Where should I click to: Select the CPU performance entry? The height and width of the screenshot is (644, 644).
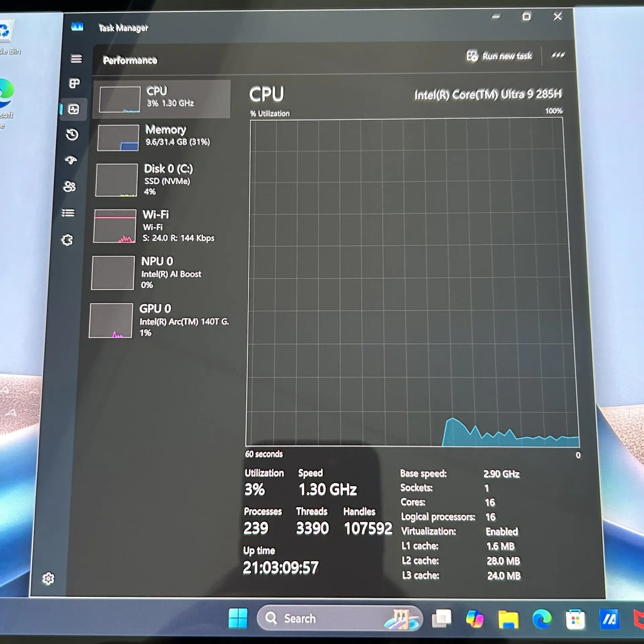click(x=162, y=99)
